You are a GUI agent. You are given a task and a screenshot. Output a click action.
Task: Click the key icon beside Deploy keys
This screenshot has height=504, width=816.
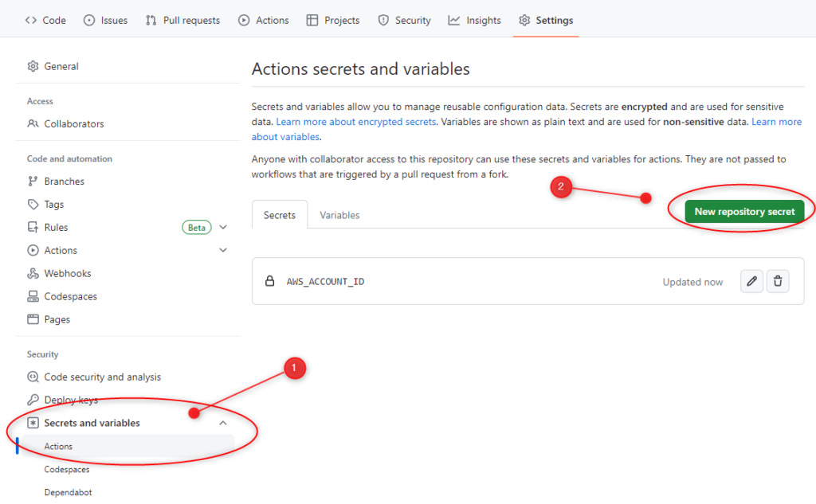[x=33, y=400]
